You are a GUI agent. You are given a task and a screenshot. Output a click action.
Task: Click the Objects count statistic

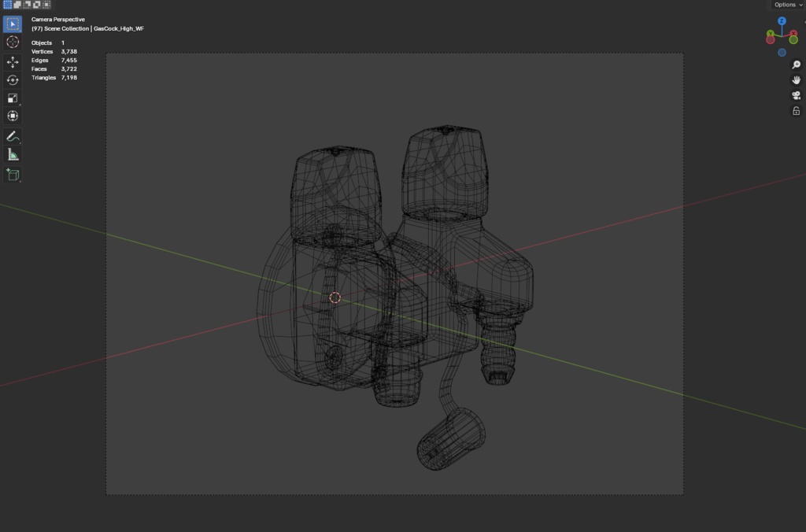pyautogui.click(x=48, y=43)
